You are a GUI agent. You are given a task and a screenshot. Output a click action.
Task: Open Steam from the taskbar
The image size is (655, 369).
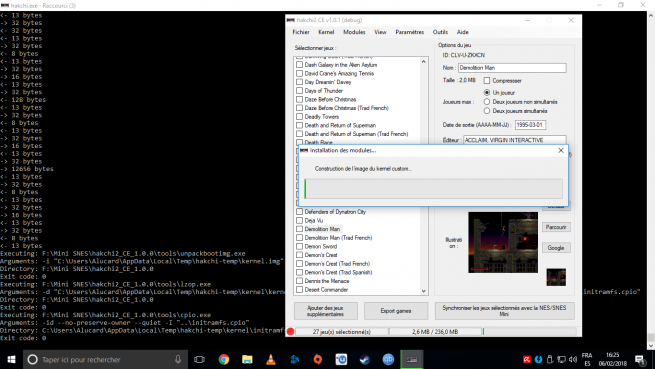tap(365, 359)
